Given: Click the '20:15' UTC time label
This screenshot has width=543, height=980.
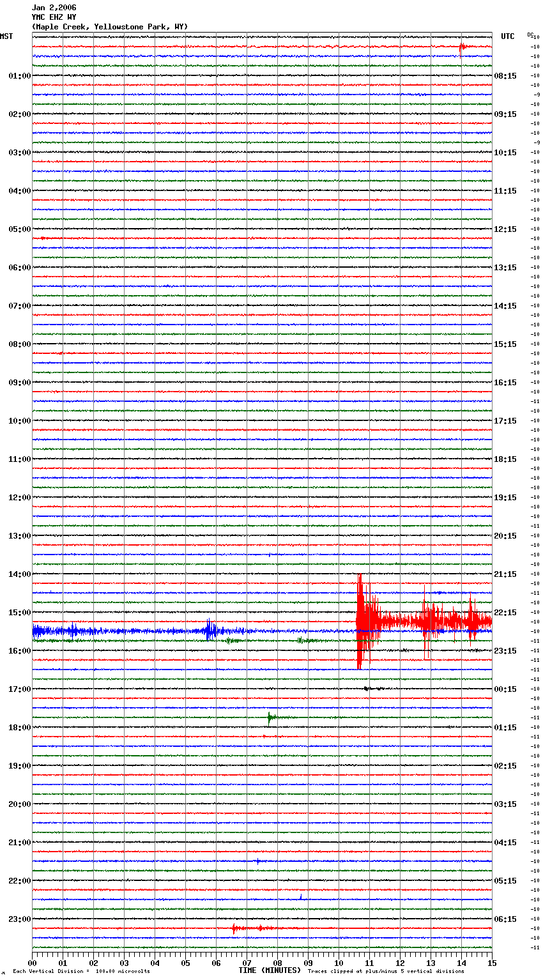Looking at the screenshot, I should pos(505,536).
